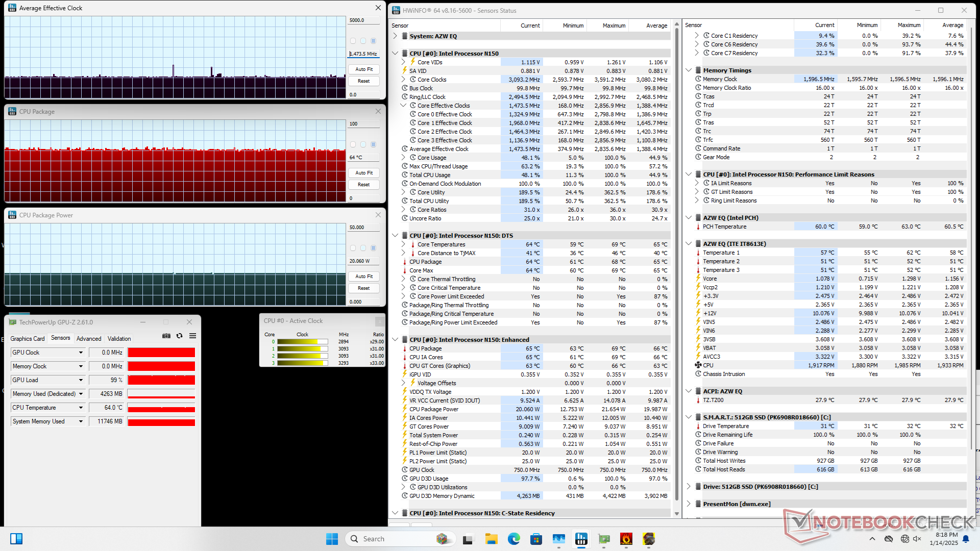Collapse the Memory Timings section
Screen dimensions: 980x551
pos(689,70)
